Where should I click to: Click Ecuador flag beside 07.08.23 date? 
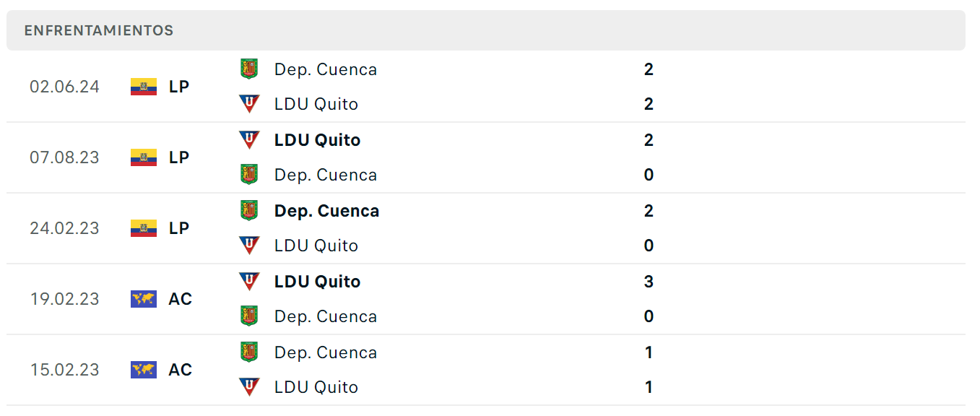144,157
